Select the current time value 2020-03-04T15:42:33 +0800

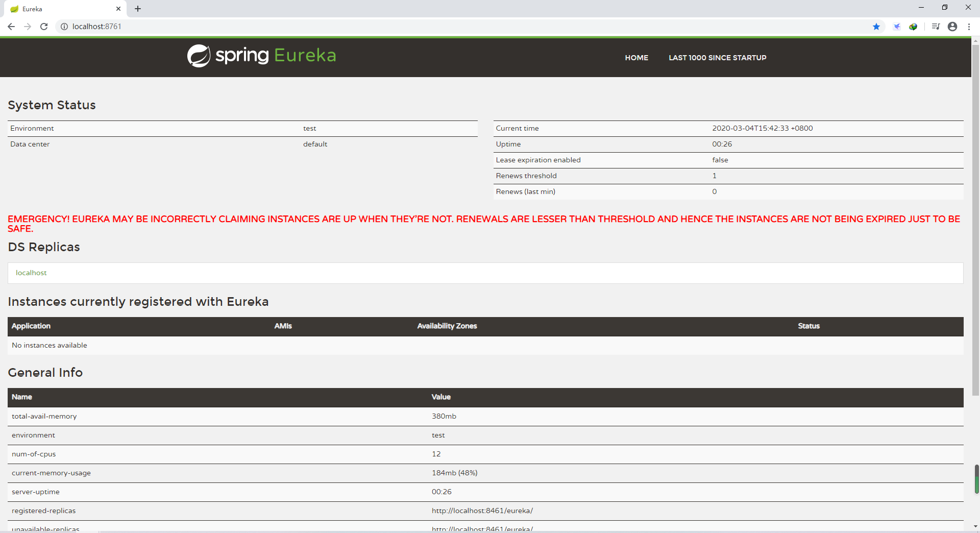pos(763,128)
